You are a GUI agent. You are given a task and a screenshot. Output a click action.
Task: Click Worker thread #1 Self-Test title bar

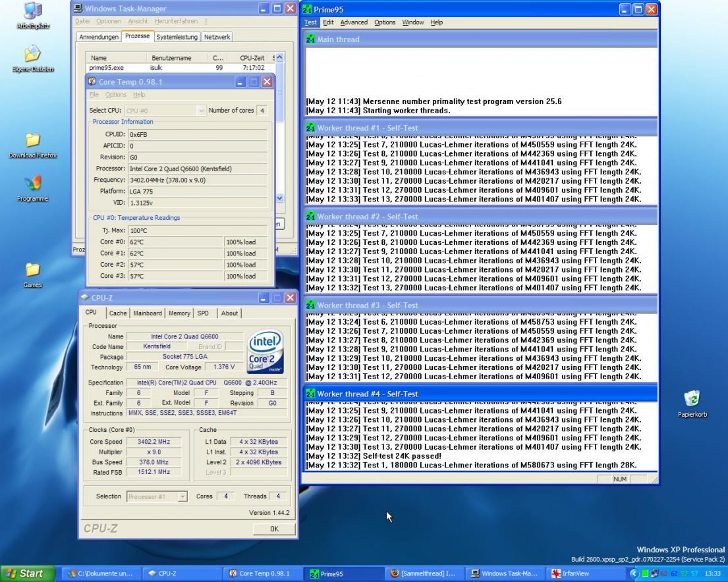(x=481, y=128)
